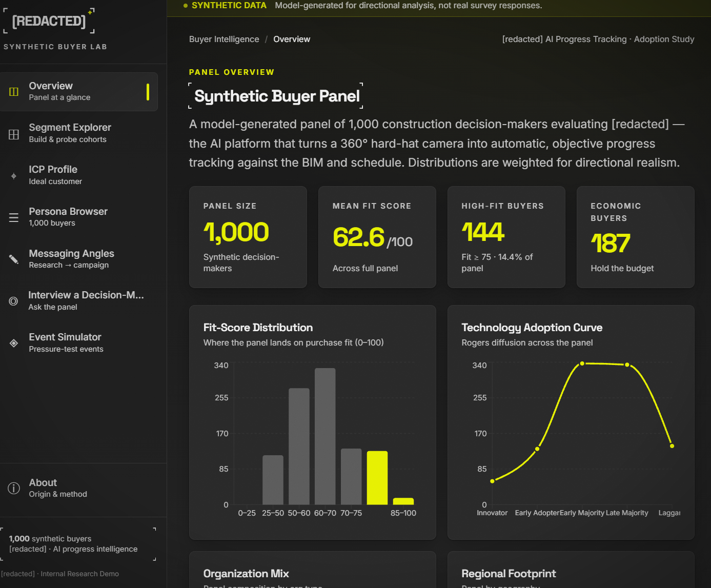Viewport: 711px width, 588px height.
Task: Select the High-Fit Buyers 144 card
Action: [506, 237]
